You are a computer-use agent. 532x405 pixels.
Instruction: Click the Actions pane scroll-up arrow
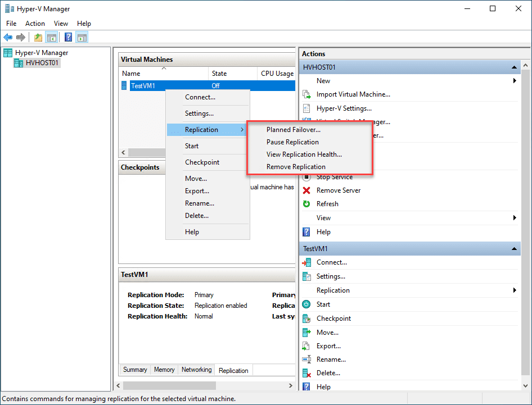pos(526,65)
